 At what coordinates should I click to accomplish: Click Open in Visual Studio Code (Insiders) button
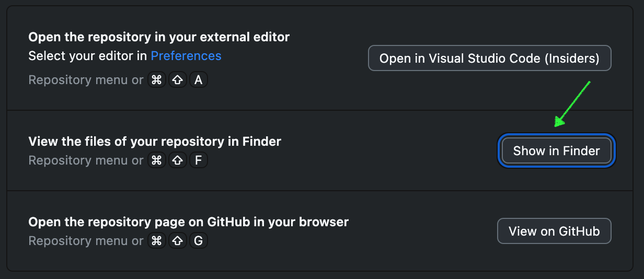pyautogui.click(x=489, y=58)
